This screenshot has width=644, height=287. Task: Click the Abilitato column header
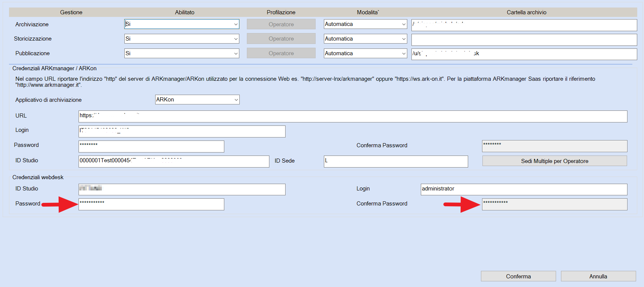coord(184,12)
